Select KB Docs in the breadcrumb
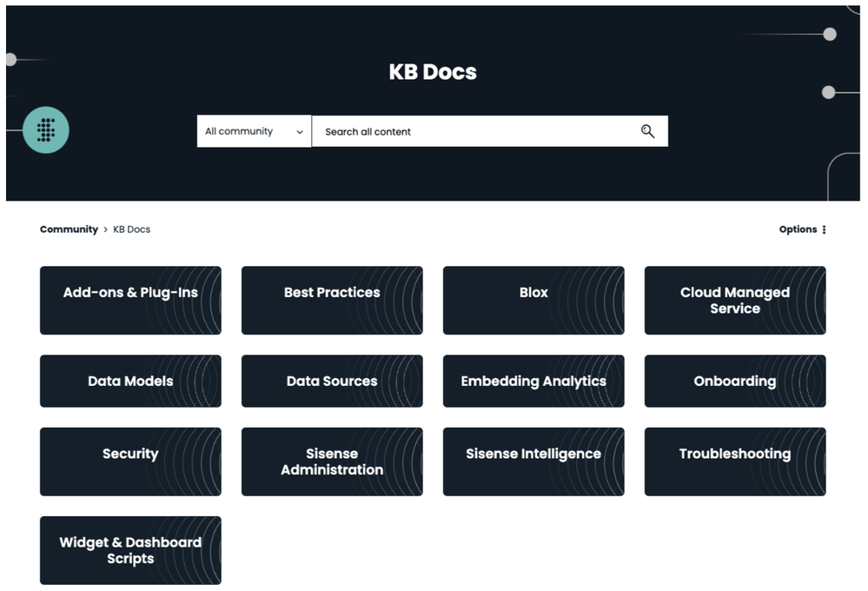This screenshot has width=868, height=591. coord(132,229)
